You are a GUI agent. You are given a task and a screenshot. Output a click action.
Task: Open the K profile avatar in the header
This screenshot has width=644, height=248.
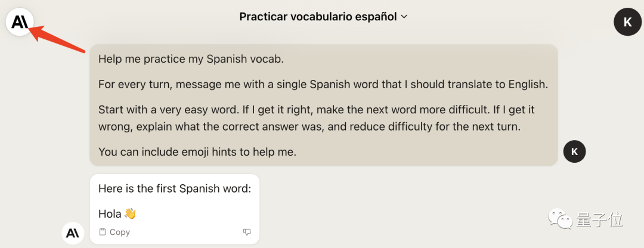coord(627,22)
